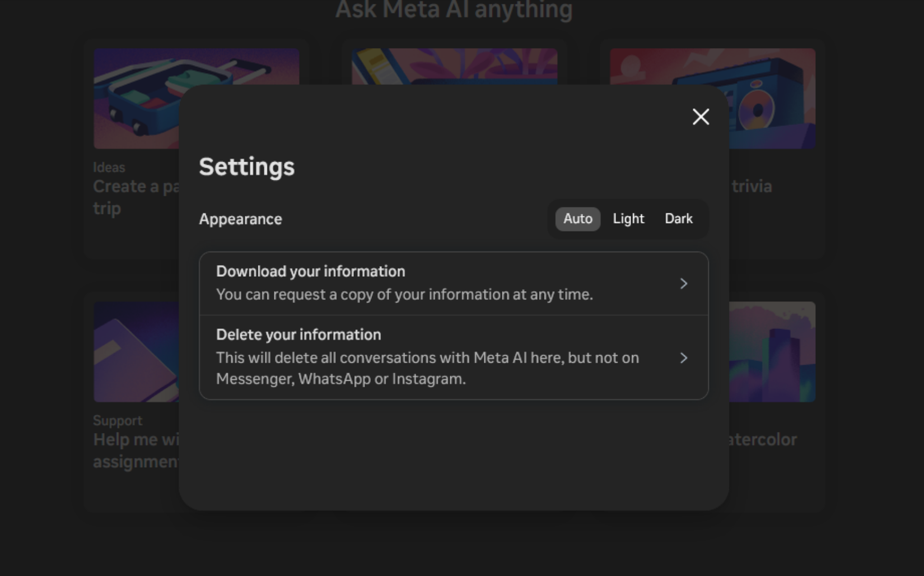Viewport: 924px width, 576px height.
Task: Click the 'Support' category label
Action: click(x=118, y=421)
